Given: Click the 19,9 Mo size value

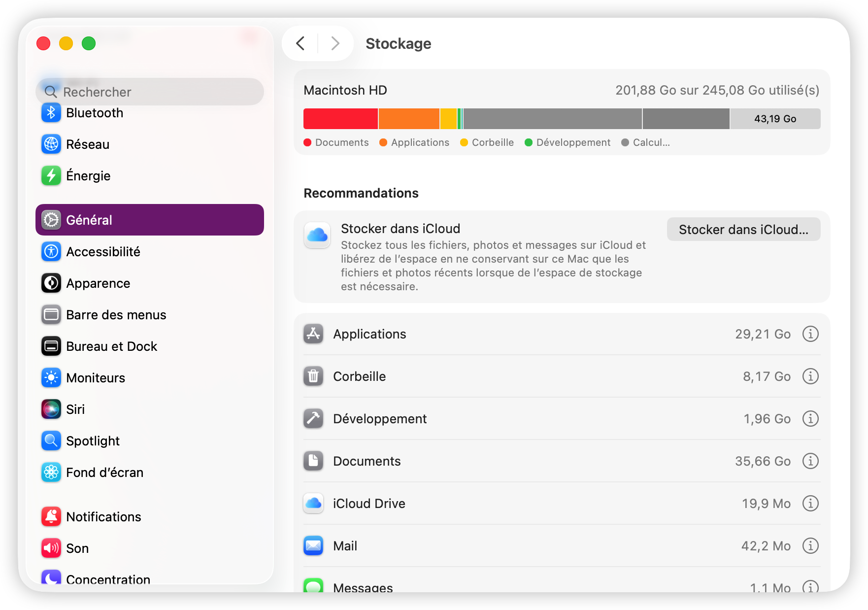Looking at the screenshot, I should (766, 504).
